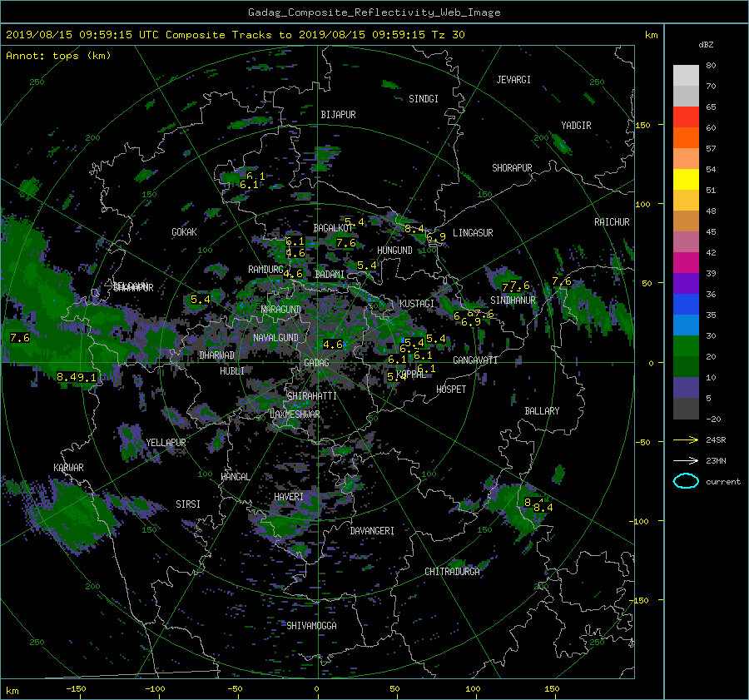Click the '8.49.1' storm top annotation
The width and height of the screenshot is (749, 700).
pyautogui.click(x=77, y=377)
